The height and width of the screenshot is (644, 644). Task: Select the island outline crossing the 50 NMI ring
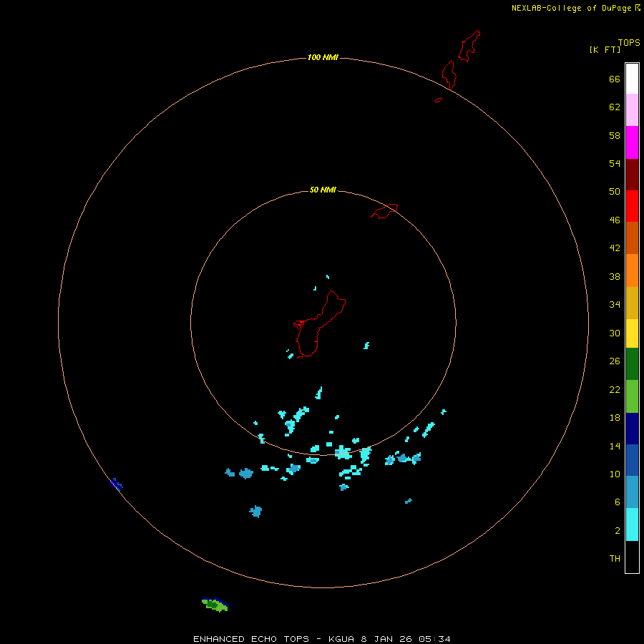point(384,211)
